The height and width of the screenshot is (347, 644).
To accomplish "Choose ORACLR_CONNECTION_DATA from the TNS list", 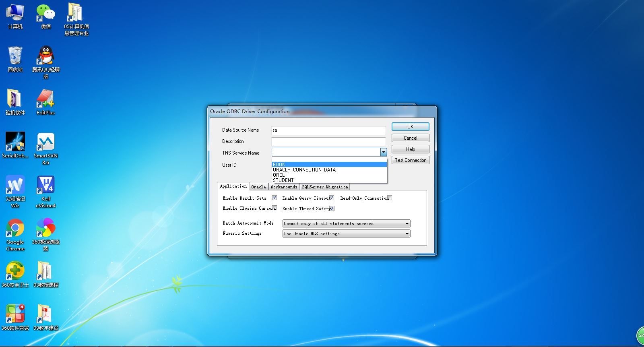I will [329, 169].
